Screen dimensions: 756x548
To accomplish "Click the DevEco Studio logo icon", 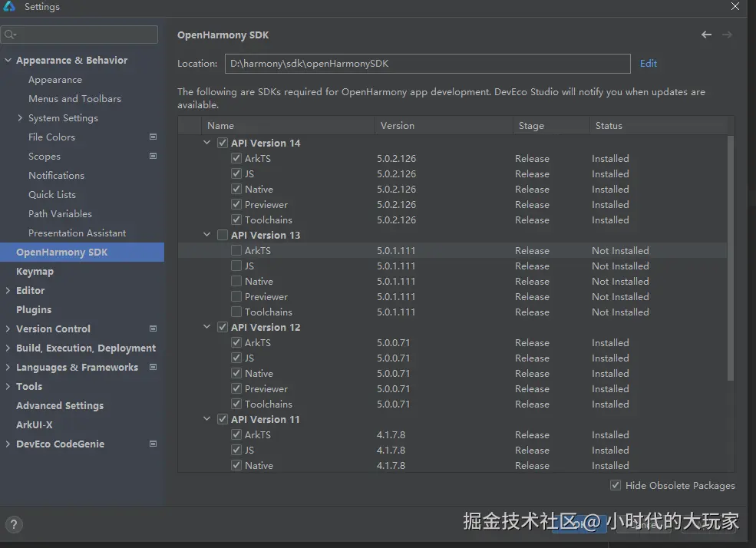I will 8,6.
